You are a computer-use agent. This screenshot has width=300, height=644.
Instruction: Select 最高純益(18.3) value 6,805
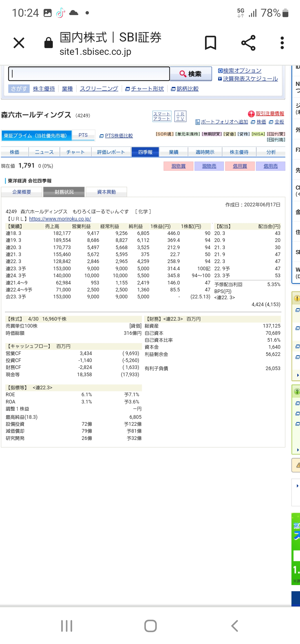point(135,417)
